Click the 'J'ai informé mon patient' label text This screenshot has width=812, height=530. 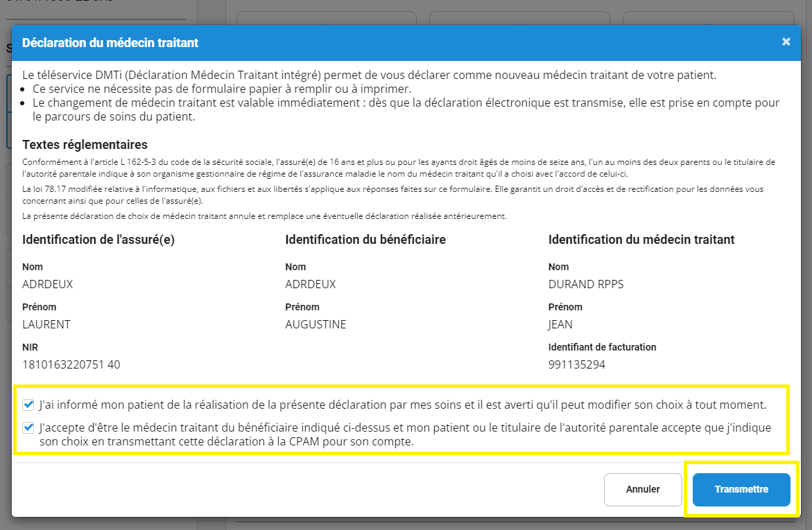pyautogui.click(x=402, y=404)
